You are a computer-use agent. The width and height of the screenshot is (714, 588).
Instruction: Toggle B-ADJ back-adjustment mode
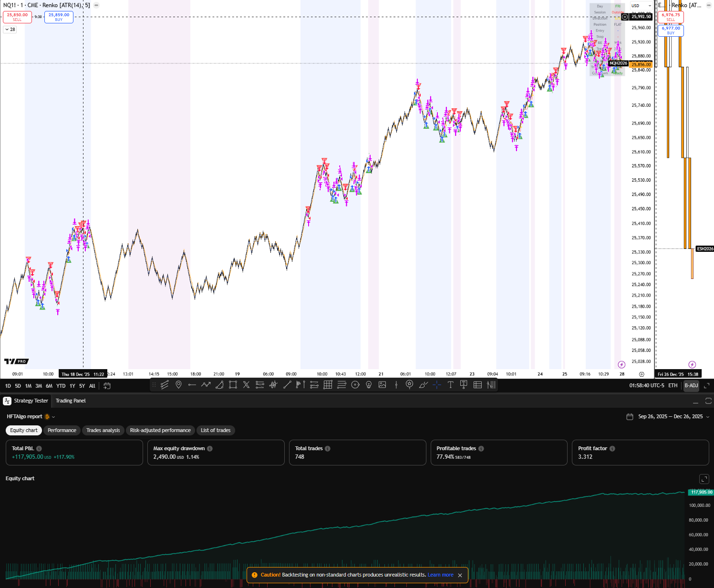[691, 385]
